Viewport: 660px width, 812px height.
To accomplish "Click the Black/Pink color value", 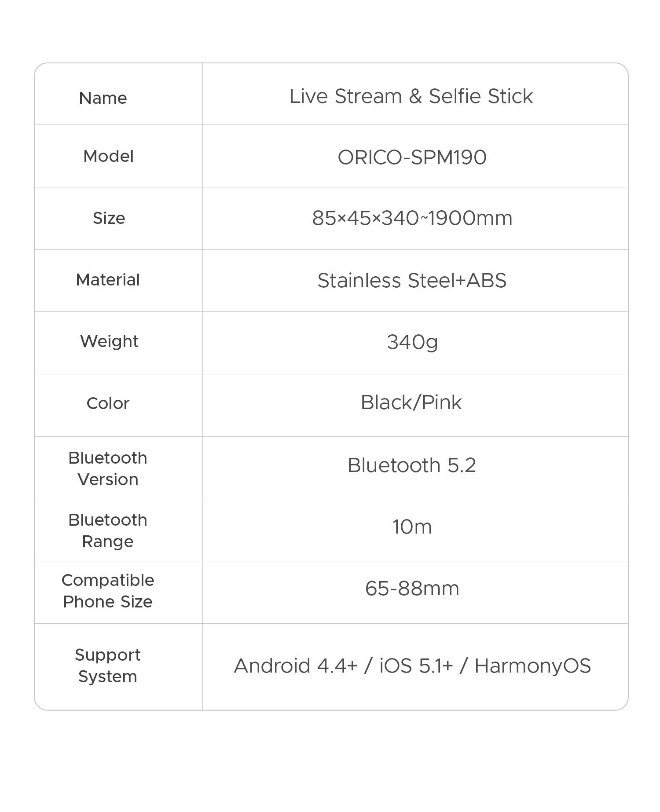I will [411, 402].
